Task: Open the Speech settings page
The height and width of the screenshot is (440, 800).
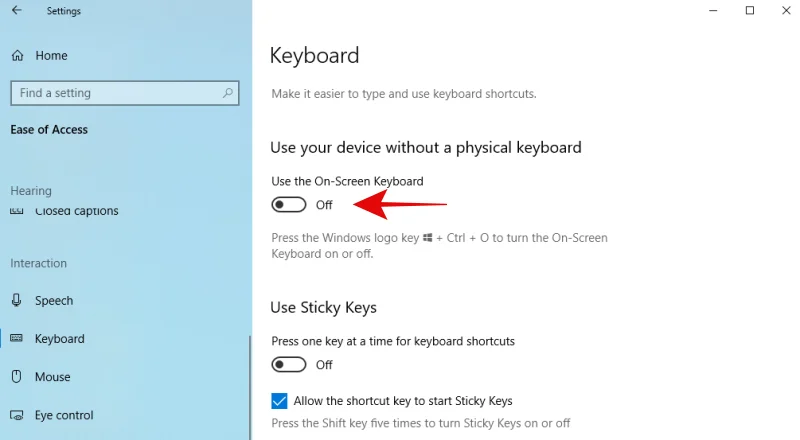Action: (x=54, y=301)
